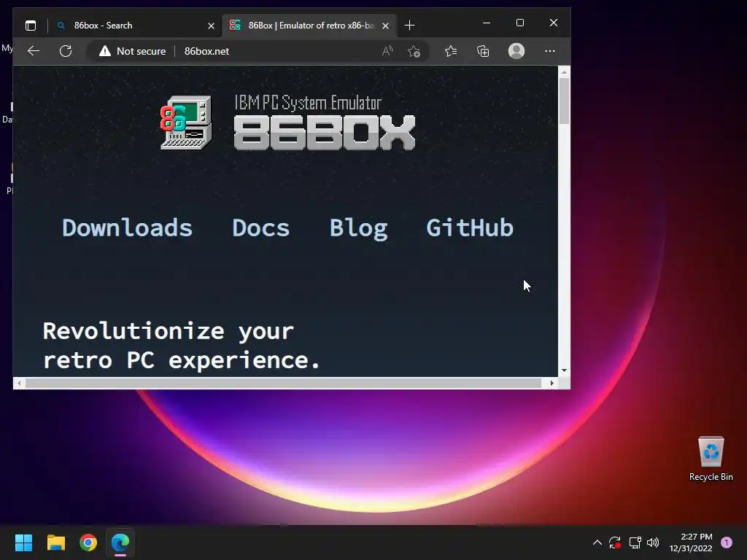This screenshot has height=560, width=747.
Task: Open the Downloads page
Action: click(127, 227)
